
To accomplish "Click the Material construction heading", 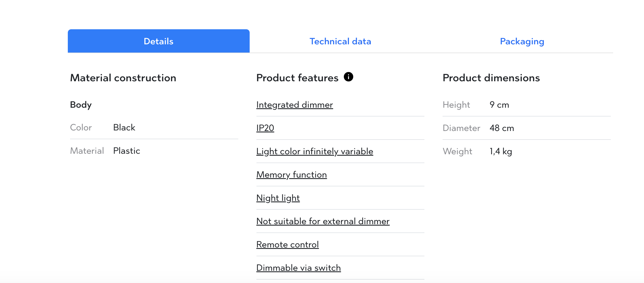I will click(x=123, y=78).
